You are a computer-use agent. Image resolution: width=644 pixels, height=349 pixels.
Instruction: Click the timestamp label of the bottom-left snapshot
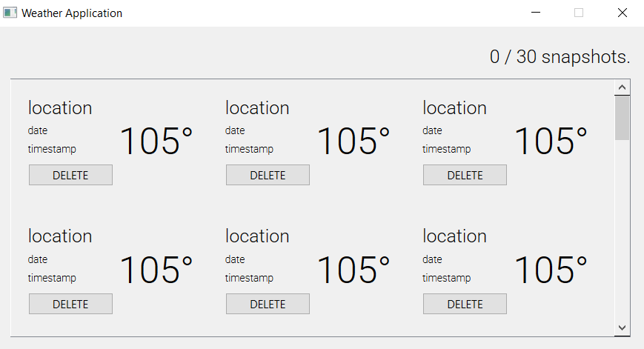[x=52, y=278]
